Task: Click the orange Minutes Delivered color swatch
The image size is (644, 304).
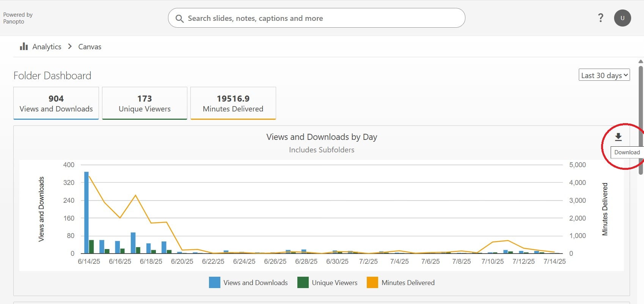Action: (372, 282)
